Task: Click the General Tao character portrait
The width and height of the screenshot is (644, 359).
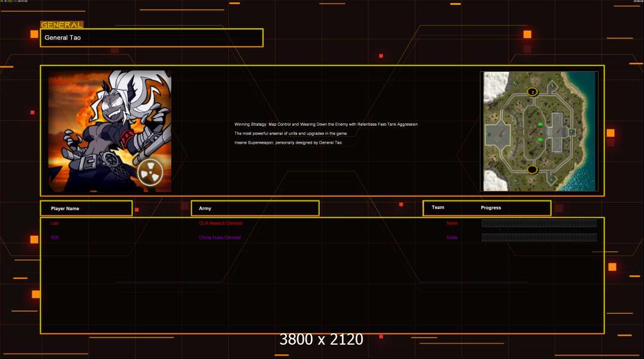Action: pos(110,131)
